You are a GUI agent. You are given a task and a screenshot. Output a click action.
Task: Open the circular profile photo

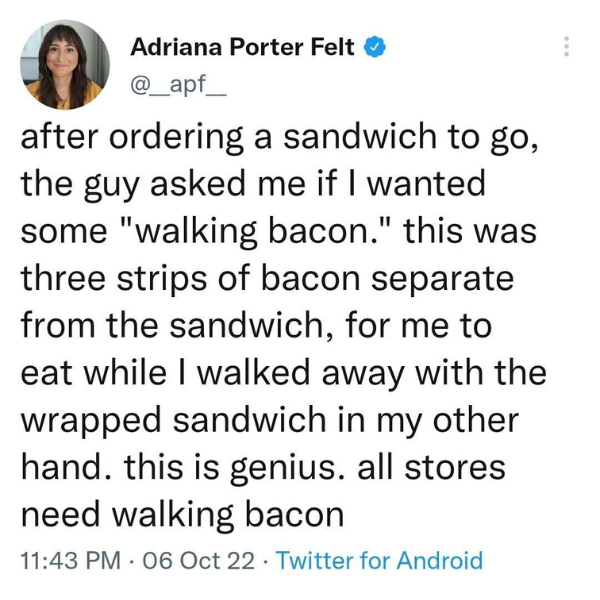[65, 64]
